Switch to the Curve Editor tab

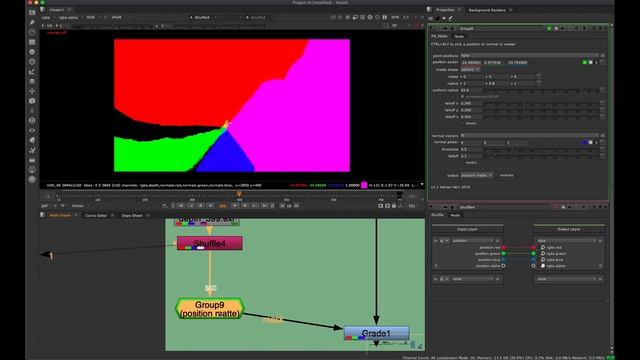click(x=96, y=216)
